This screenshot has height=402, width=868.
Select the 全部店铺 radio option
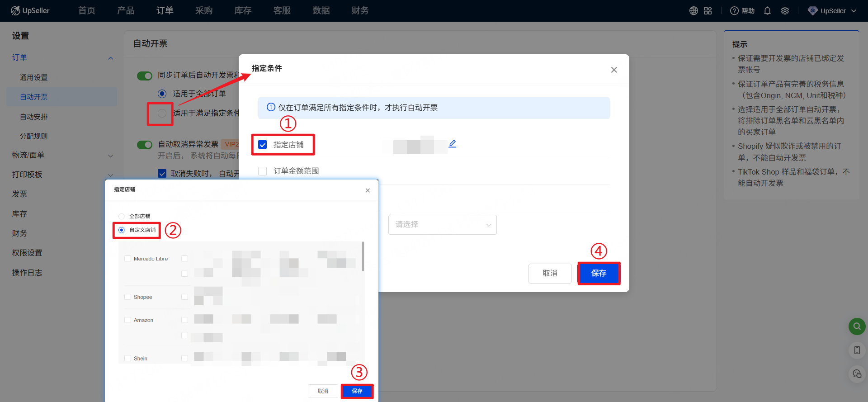(x=122, y=216)
